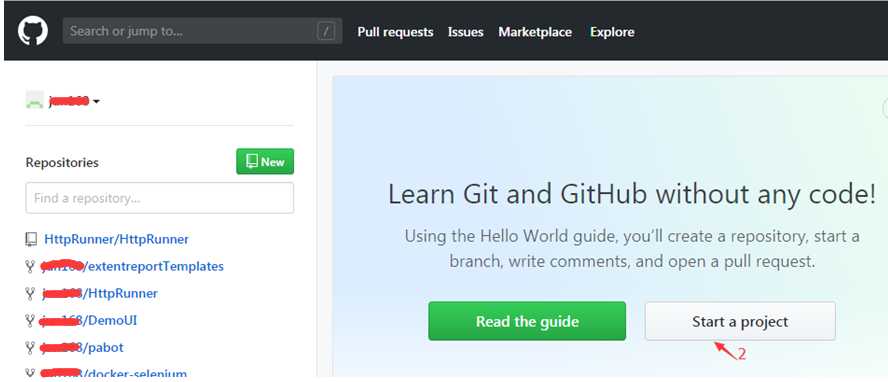Click the Read the guide button
This screenshot has width=888, height=382.
(527, 321)
